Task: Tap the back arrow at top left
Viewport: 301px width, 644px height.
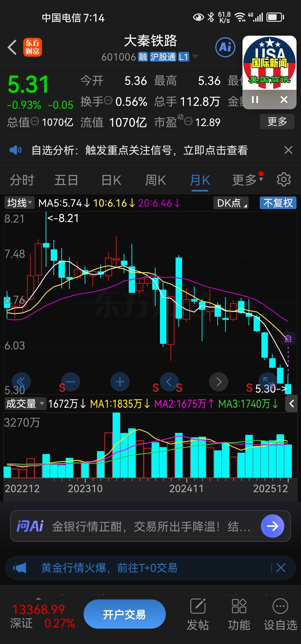Action: click(12, 47)
